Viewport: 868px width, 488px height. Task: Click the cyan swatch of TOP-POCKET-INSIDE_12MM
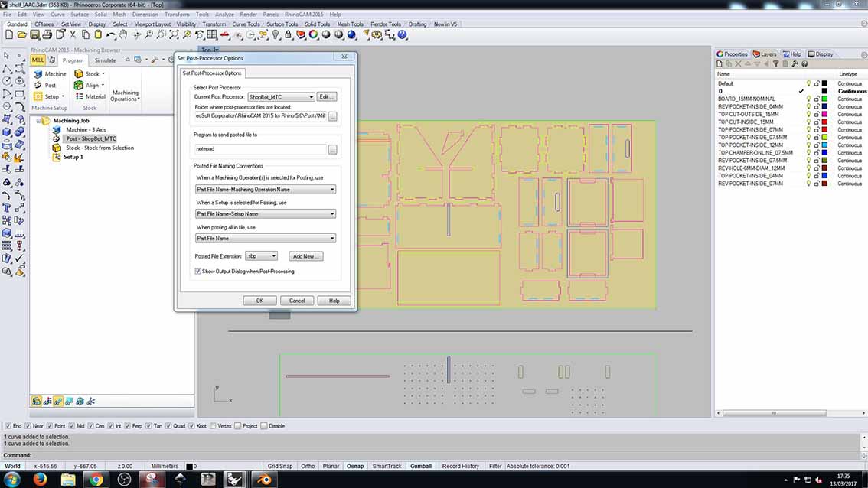(824, 145)
